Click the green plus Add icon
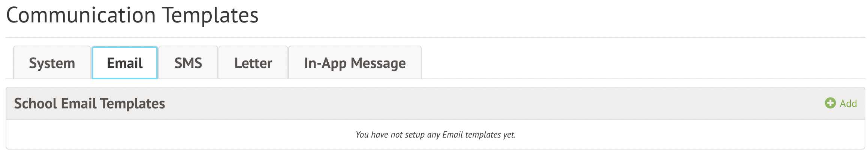The height and width of the screenshot is (157, 868). [x=830, y=103]
